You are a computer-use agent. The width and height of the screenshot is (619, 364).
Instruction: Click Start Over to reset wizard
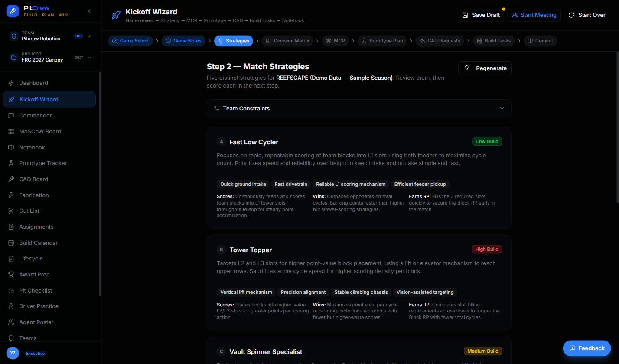point(587,15)
